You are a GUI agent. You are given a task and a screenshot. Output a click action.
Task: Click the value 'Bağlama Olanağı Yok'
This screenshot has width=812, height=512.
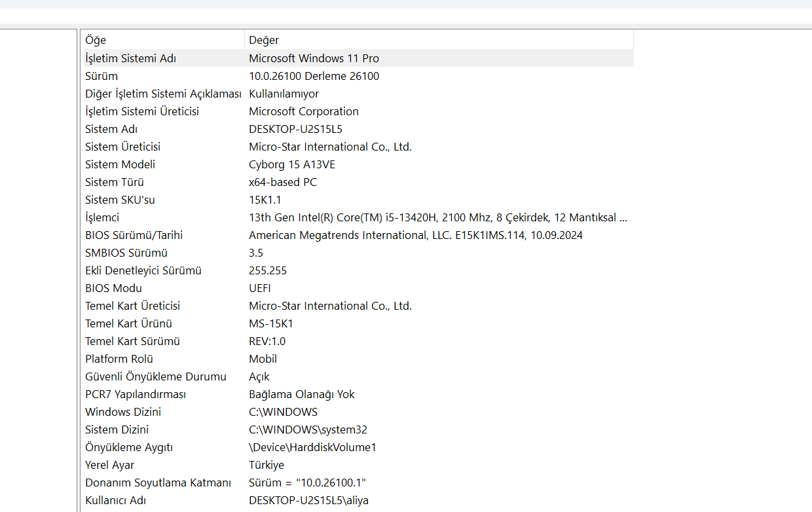click(302, 394)
